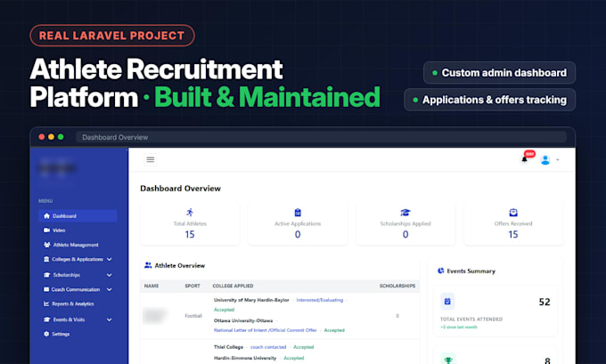Image resolution: width=606 pixels, height=364 pixels.
Task: Click Applications & offers tracking badge
Action: click(x=489, y=100)
